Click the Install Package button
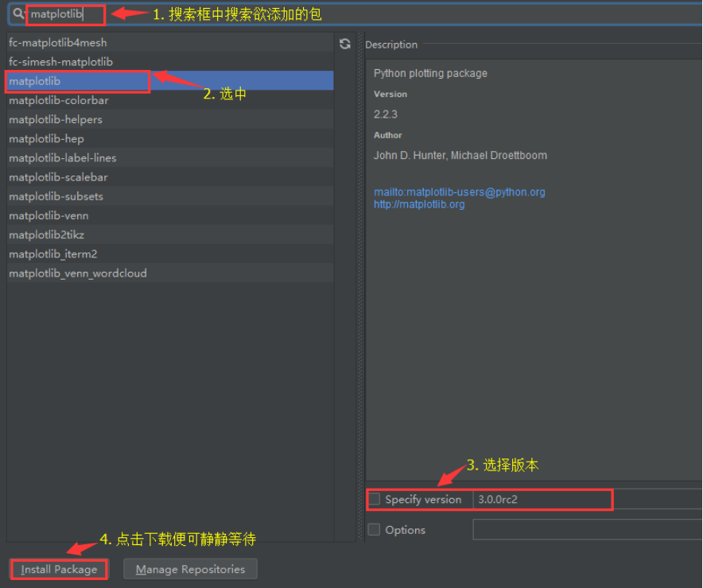This screenshot has height=588, width=703. [59, 569]
